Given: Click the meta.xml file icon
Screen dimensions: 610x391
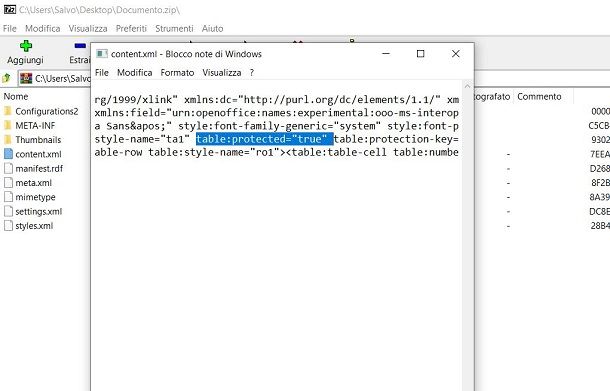Looking at the screenshot, I should pos(8,182).
